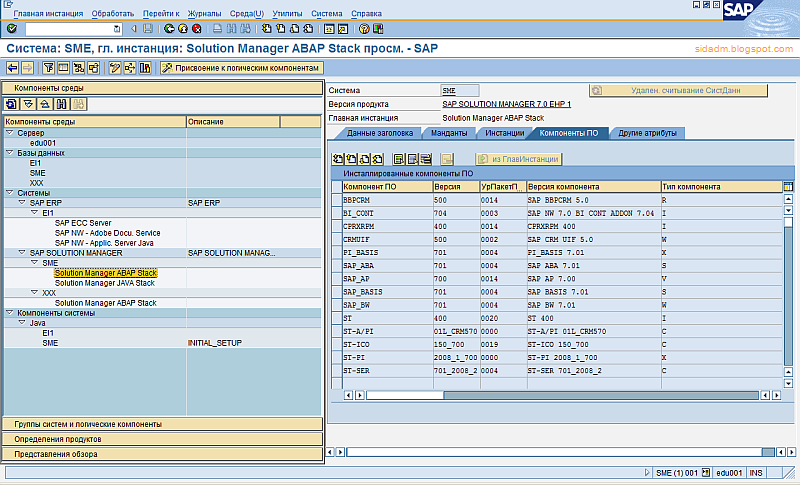Click the green Back arrow icon
Viewport: 800px width, 485px height.
pyautogui.click(x=168, y=29)
